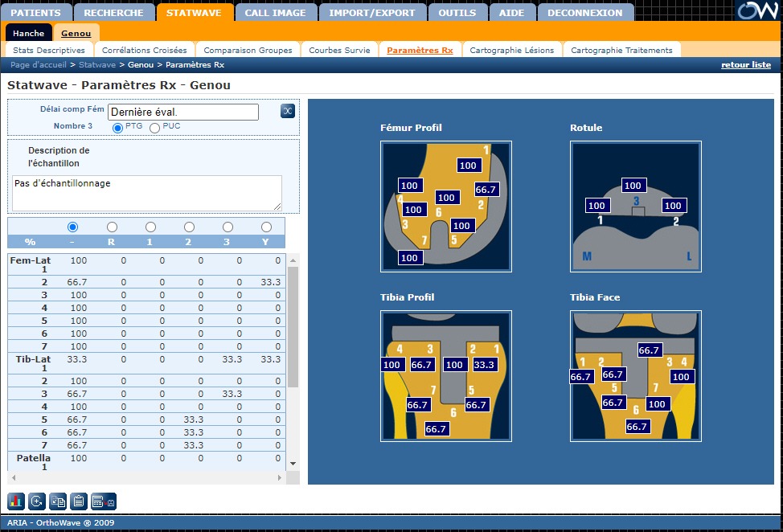Click the horizontal scrollbar left arrow
Viewport: 783px width, 532px height.
[x=14, y=477]
